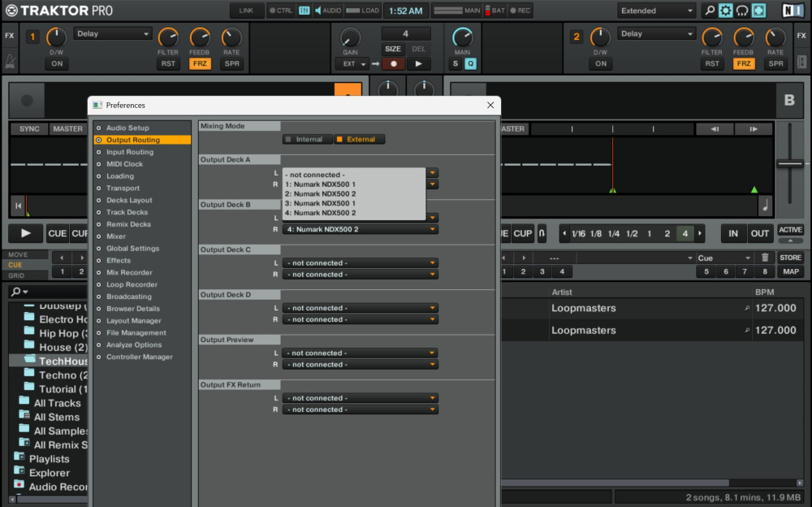Screen dimensions: 812x507
Task: Open loop recorder EXT source dropdown
Action: tap(354, 63)
